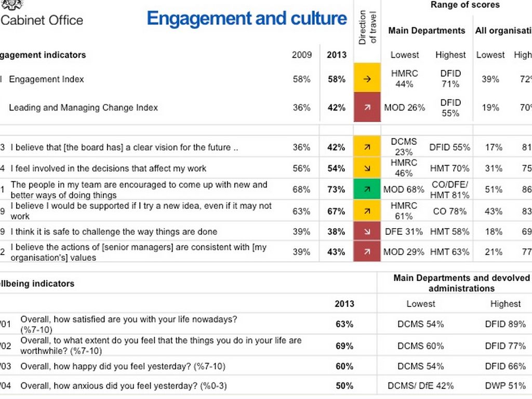The height and width of the screenshot is (399, 532).
Task: Select the Main Departments heading
Action: pos(427,31)
